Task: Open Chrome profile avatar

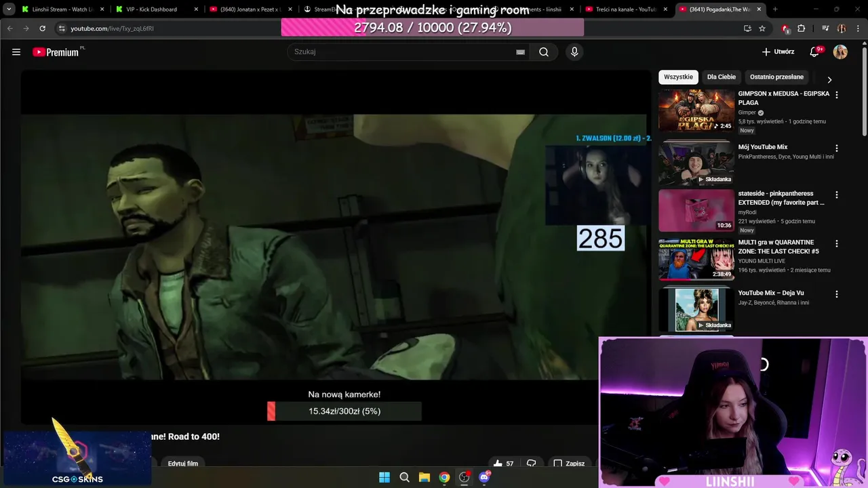Action: pos(842,28)
